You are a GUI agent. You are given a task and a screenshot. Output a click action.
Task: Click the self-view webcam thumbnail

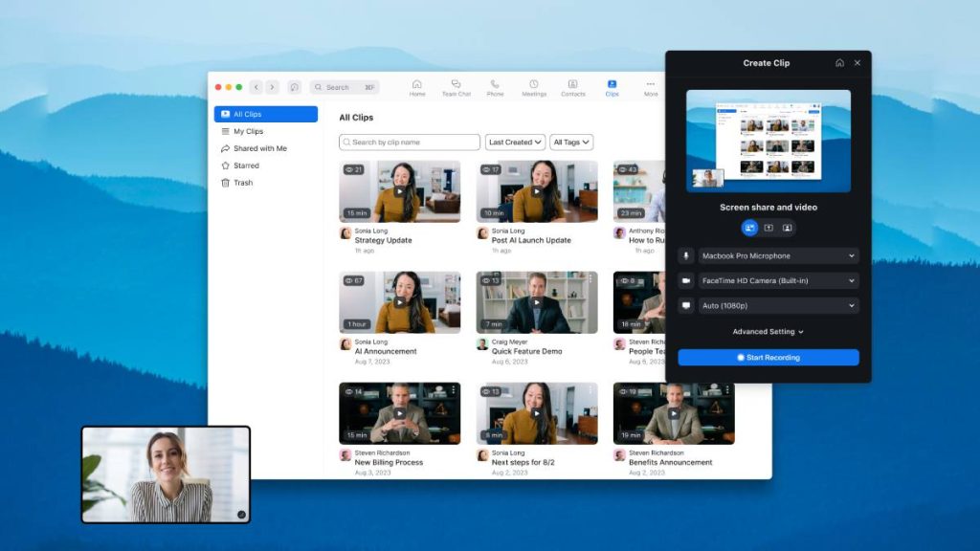pos(166,474)
